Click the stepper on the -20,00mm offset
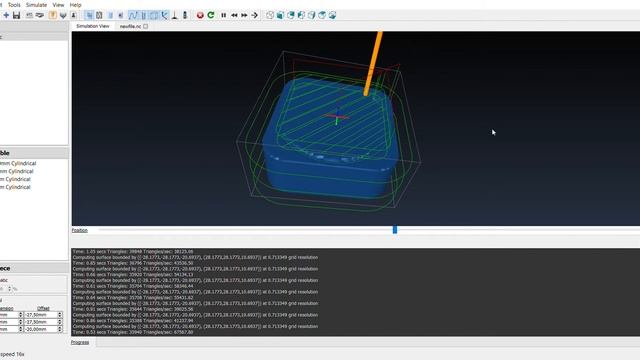The width and height of the screenshot is (640, 360). pyautogui.click(x=60, y=329)
